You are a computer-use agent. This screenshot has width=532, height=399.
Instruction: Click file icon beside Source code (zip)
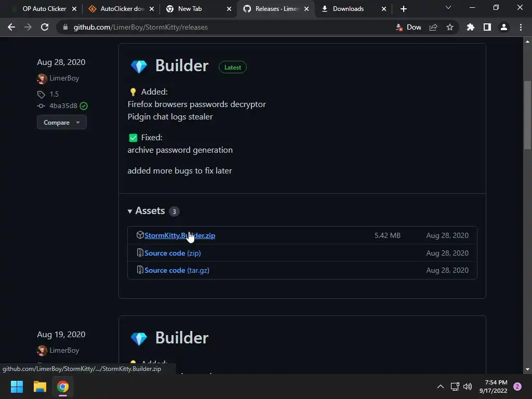[140, 253]
